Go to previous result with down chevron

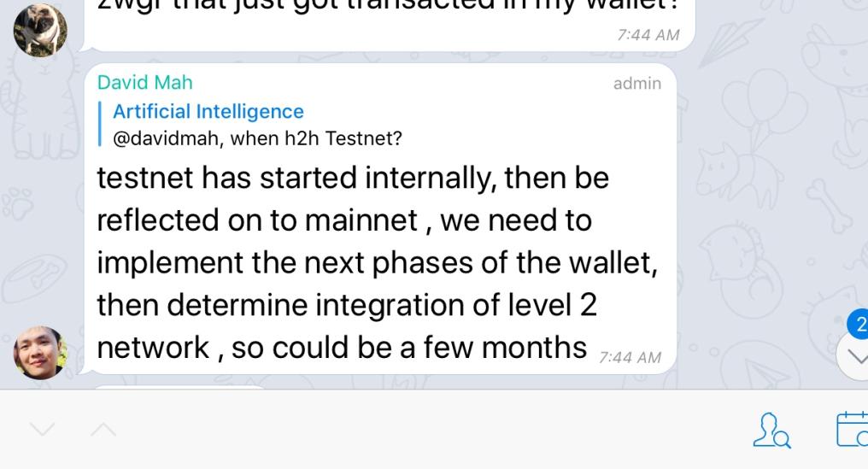(x=40, y=429)
